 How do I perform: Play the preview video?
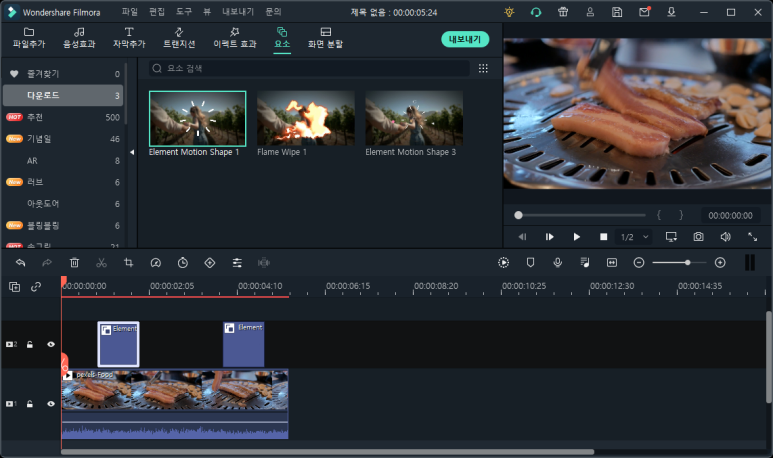(x=576, y=237)
